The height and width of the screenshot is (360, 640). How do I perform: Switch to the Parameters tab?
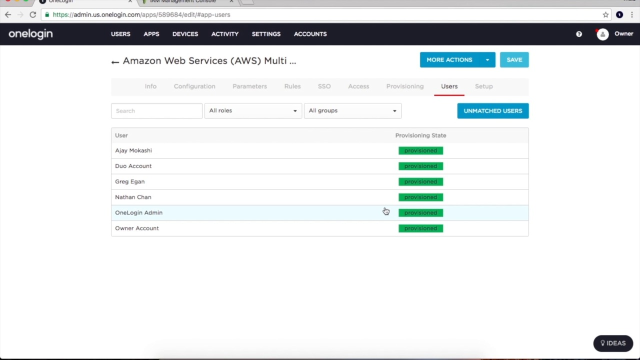pyautogui.click(x=250, y=87)
